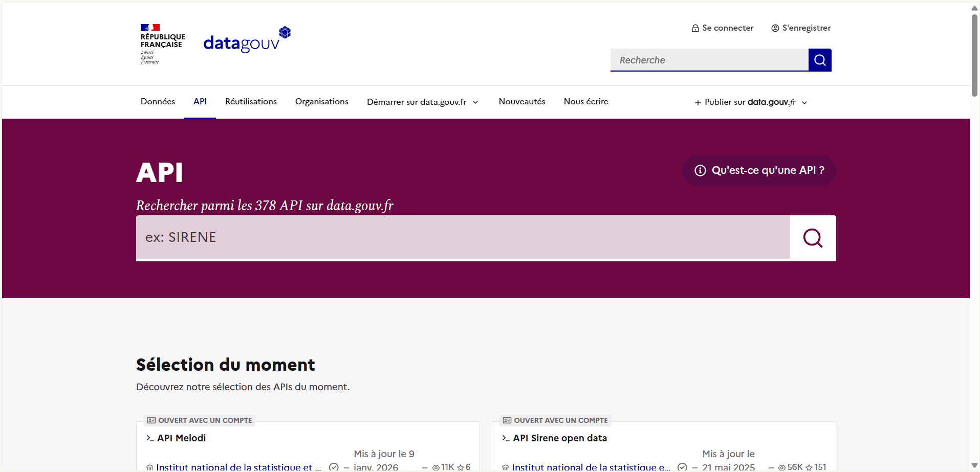Screen dimensions: 980x472
Task: Click the 21 mai 2025 update date
Action: point(729,467)
